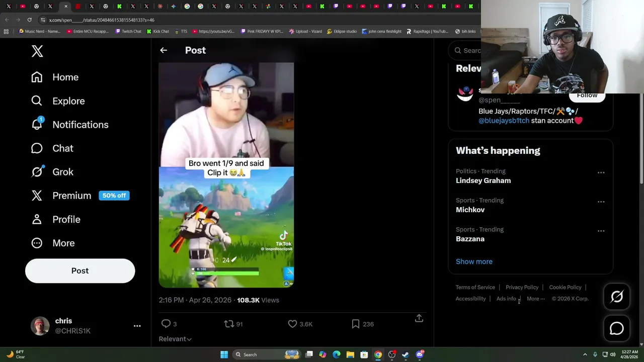Image resolution: width=644 pixels, height=362 pixels.
Task: Open the browser apps grid icon
Action: [6, 31]
